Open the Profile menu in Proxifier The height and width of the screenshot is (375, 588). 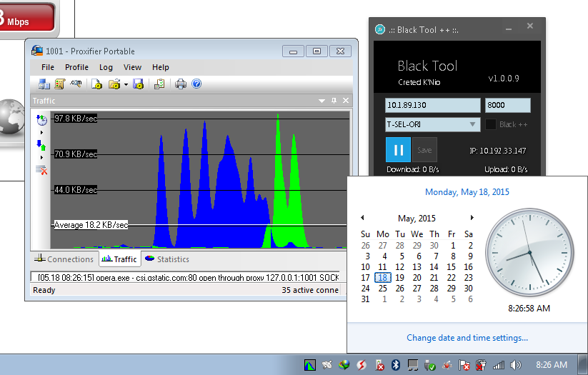(x=76, y=67)
